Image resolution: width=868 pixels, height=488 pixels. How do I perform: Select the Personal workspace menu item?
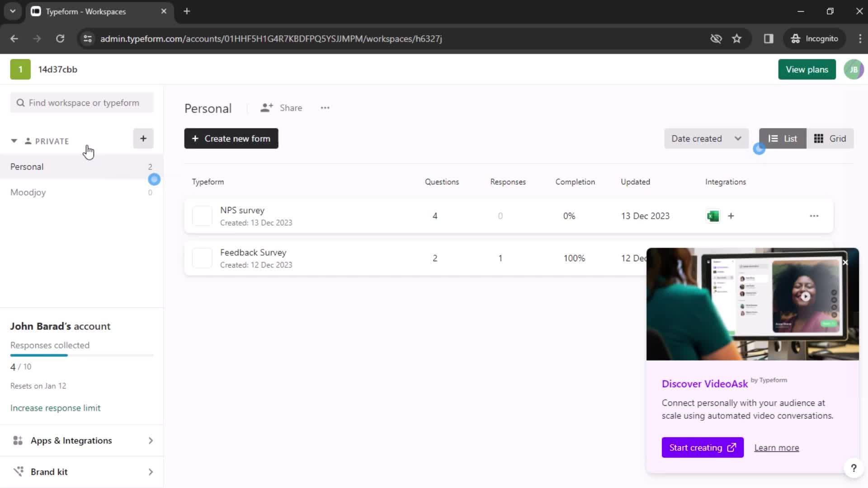click(x=27, y=166)
